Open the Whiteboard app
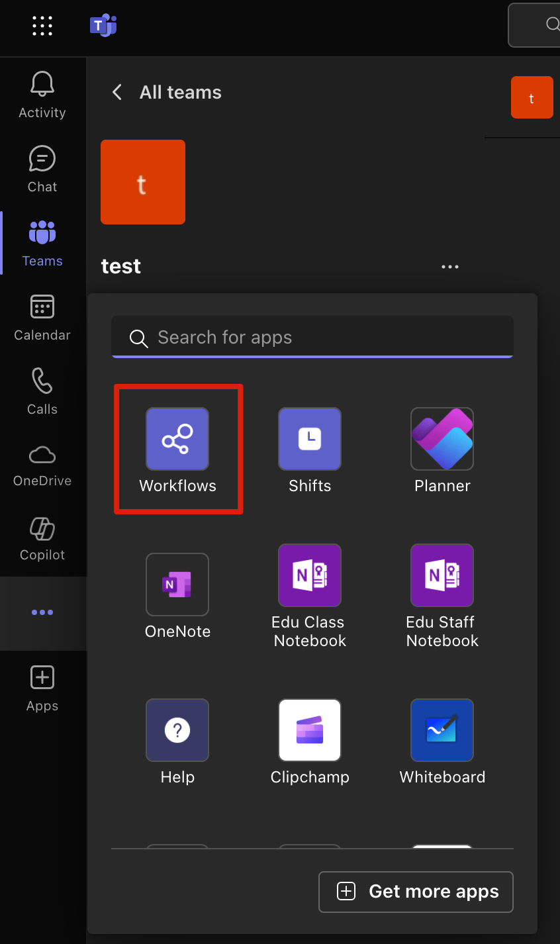The image size is (560, 944). click(x=442, y=741)
